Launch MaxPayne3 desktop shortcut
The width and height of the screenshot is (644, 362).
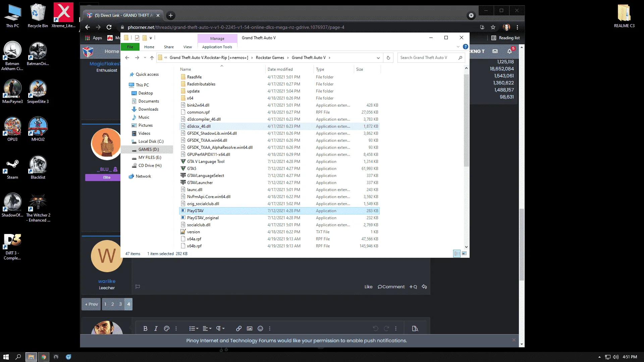click(12, 92)
